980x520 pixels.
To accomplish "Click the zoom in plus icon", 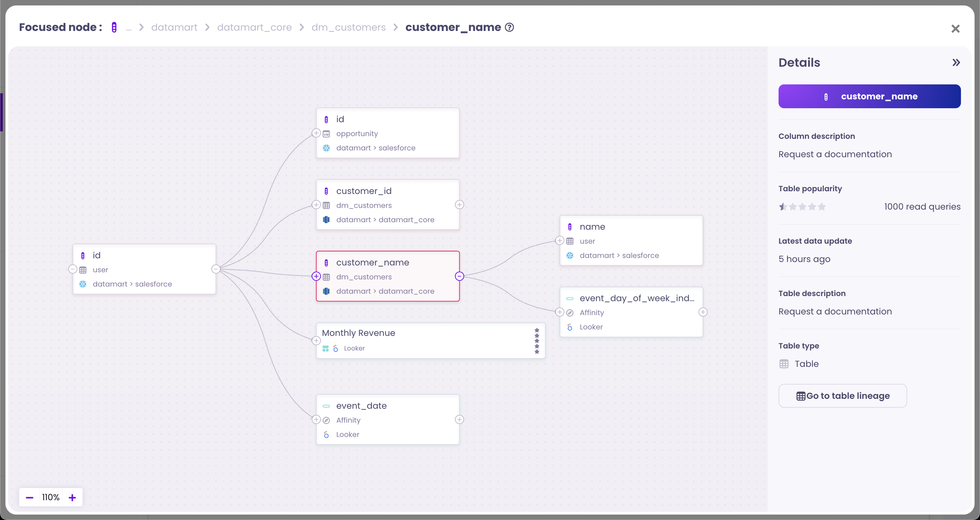I will tap(72, 498).
